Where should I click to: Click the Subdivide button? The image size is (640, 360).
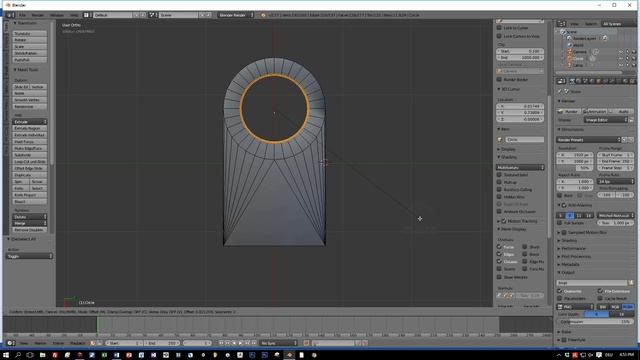click(29, 155)
